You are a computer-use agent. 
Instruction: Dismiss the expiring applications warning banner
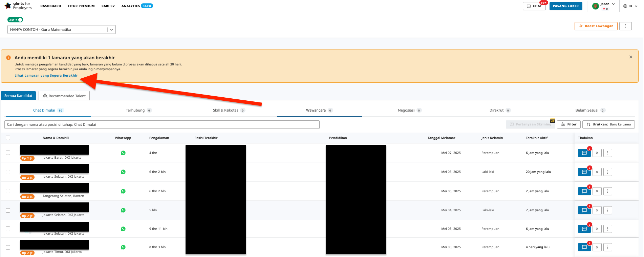click(x=631, y=57)
